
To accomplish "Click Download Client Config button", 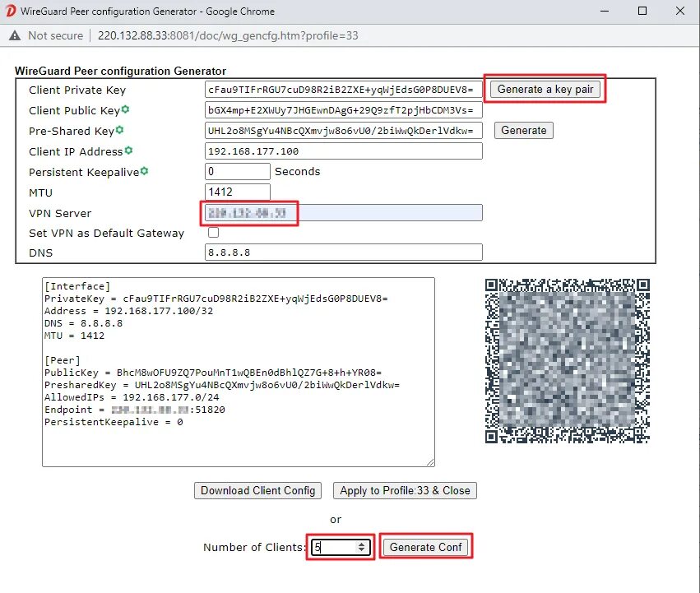I will pos(257,491).
